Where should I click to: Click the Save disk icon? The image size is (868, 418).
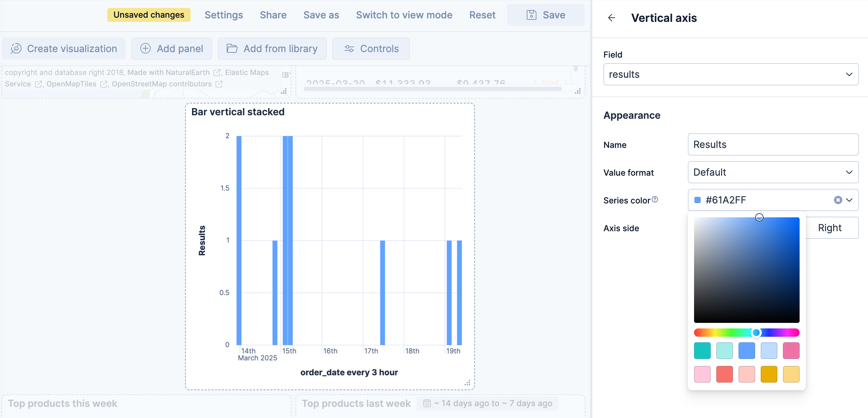tap(531, 15)
